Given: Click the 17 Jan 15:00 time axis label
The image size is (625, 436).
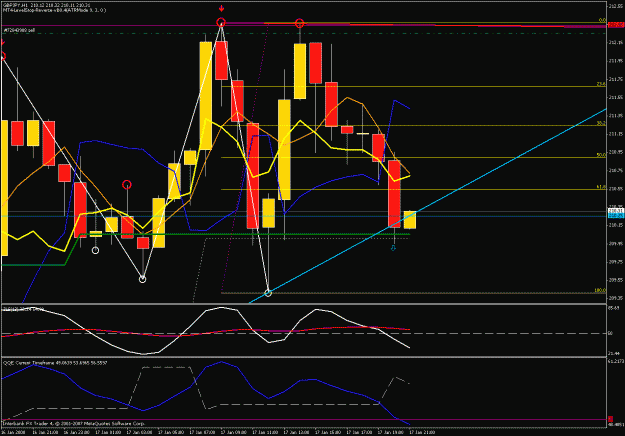Looking at the screenshot, I should tap(328, 432).
